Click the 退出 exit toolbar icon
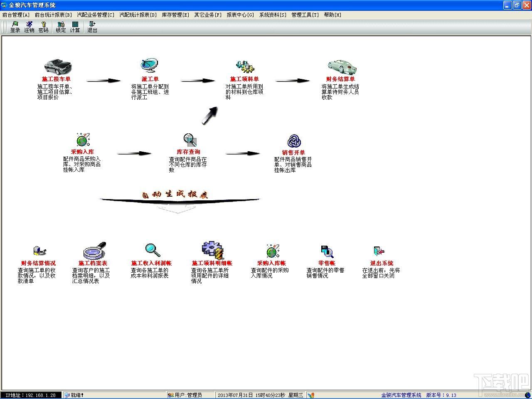The height and width of the screenshot is (399, 532). (x=92, y=27)
